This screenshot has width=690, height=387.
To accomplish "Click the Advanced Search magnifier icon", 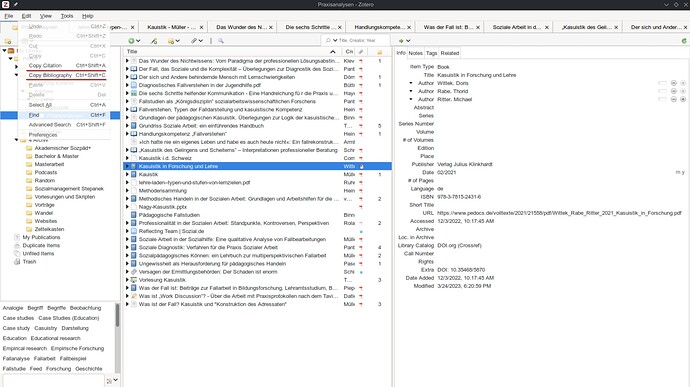I will (x=220, y=41).
